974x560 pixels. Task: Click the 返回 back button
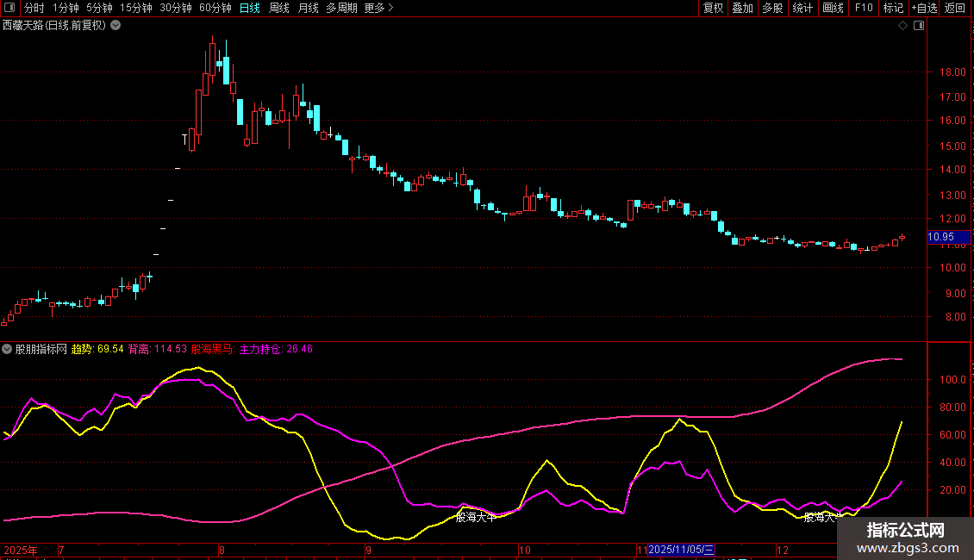tap(955, 8)
